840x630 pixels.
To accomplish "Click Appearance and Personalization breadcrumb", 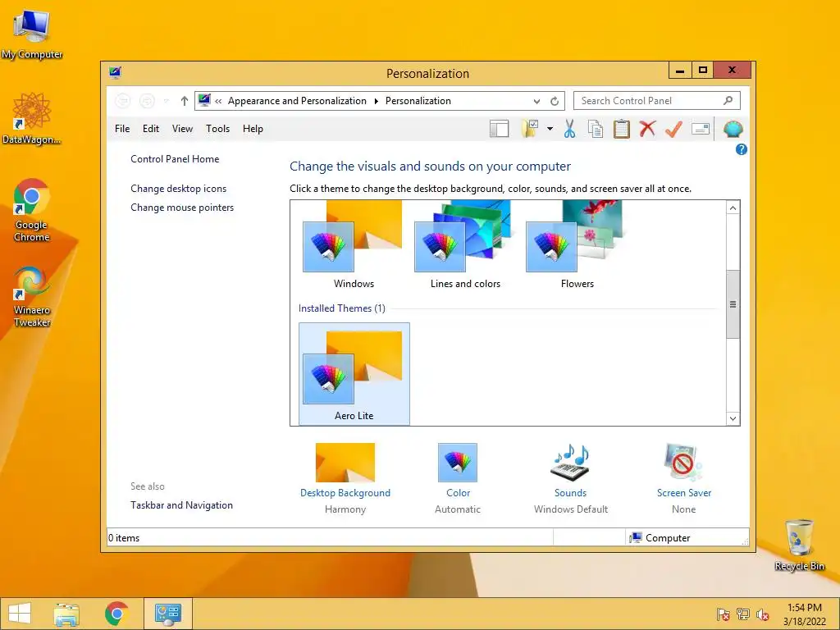I will [297, 101].
